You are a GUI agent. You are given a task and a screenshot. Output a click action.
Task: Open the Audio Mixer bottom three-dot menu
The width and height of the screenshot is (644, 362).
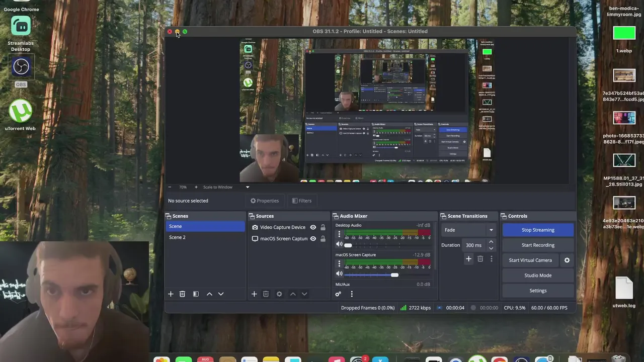coord(352,294)
